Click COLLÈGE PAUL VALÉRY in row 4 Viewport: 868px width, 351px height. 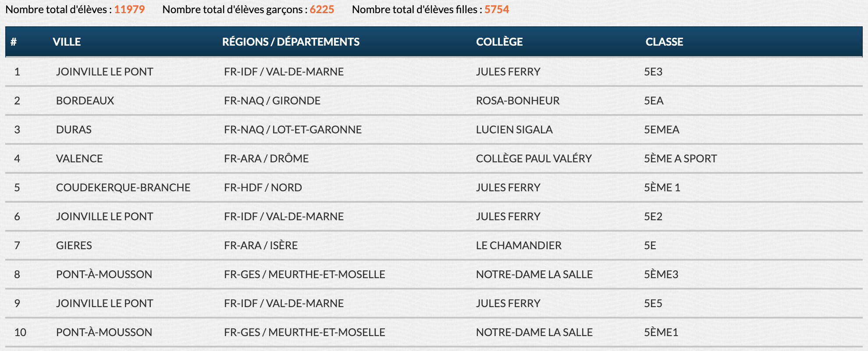(x=534, y=158)
